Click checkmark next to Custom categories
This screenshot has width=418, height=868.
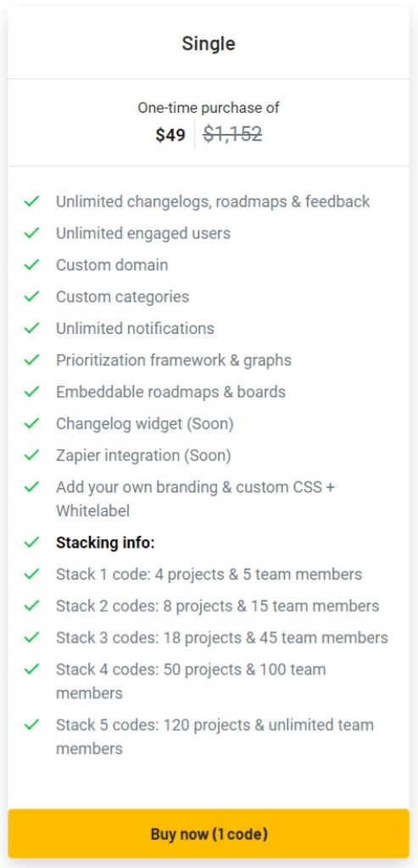tap(31, 297)
